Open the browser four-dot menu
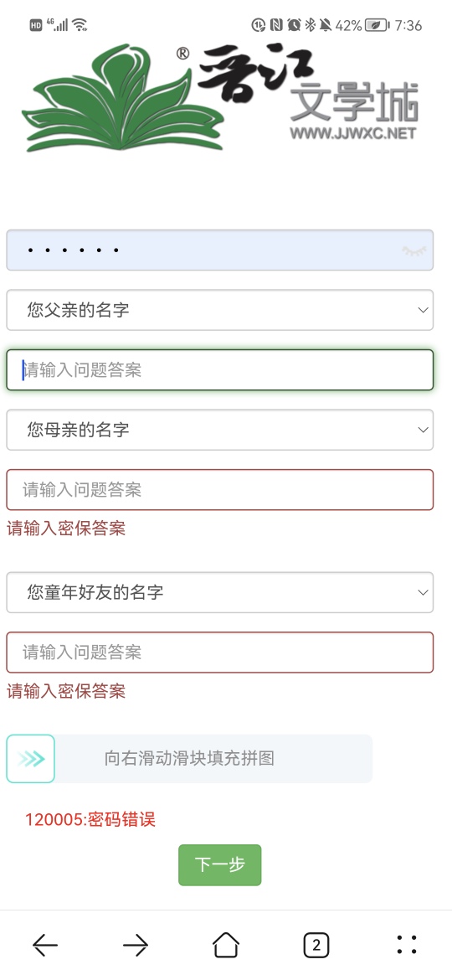The width and height of the screenshot is (452, 980). tap(407, 945)
